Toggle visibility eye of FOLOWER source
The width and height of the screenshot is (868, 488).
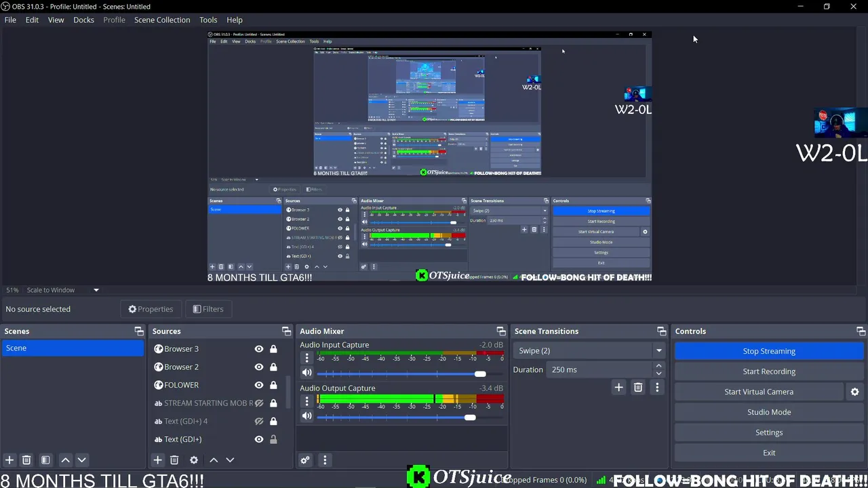(x=259, y=385)
